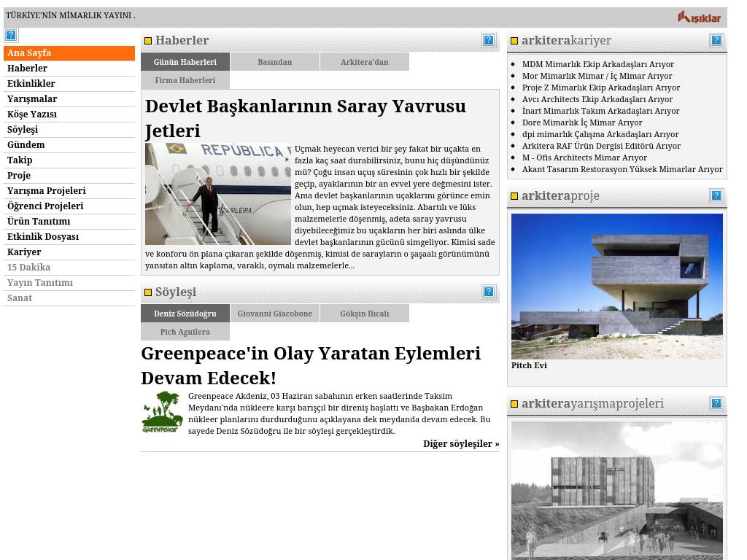Viewport: 747px width, 560px height.
Task: Open Pich Aguilera tab
Action: (x=185, y=332)
